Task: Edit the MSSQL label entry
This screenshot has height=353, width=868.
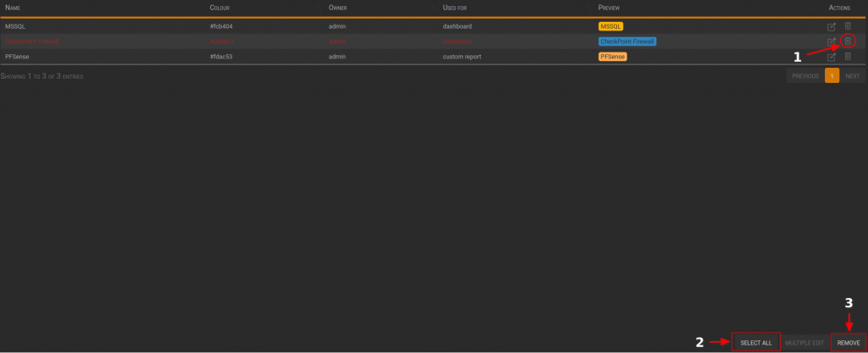Action: pyautogui.click(x=831, y=26)
